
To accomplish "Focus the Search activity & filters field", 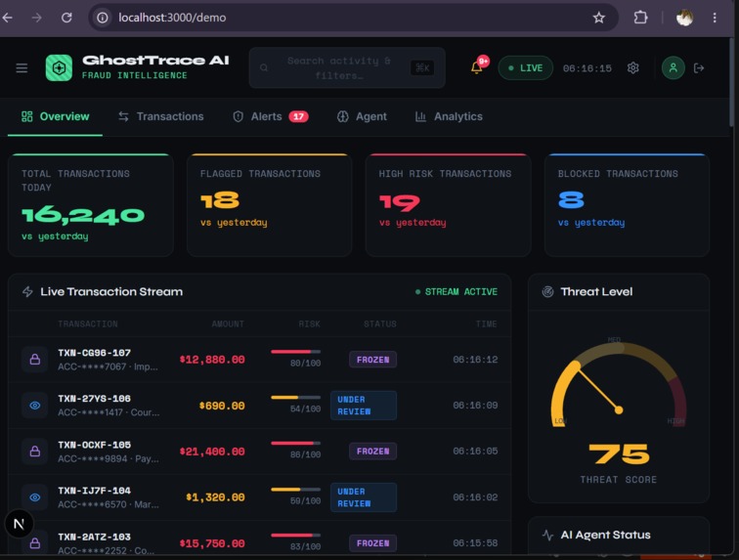I will pos(347,67).
